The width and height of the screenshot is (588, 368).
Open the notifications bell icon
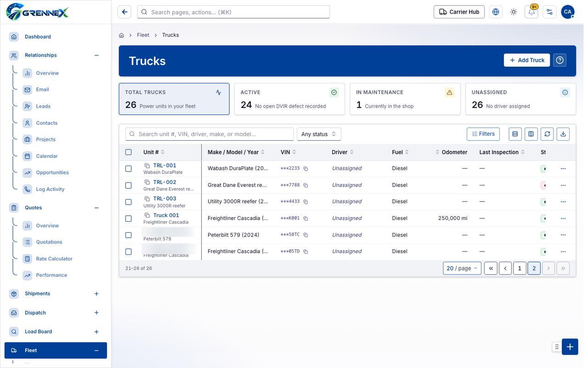tap(531, 12)
